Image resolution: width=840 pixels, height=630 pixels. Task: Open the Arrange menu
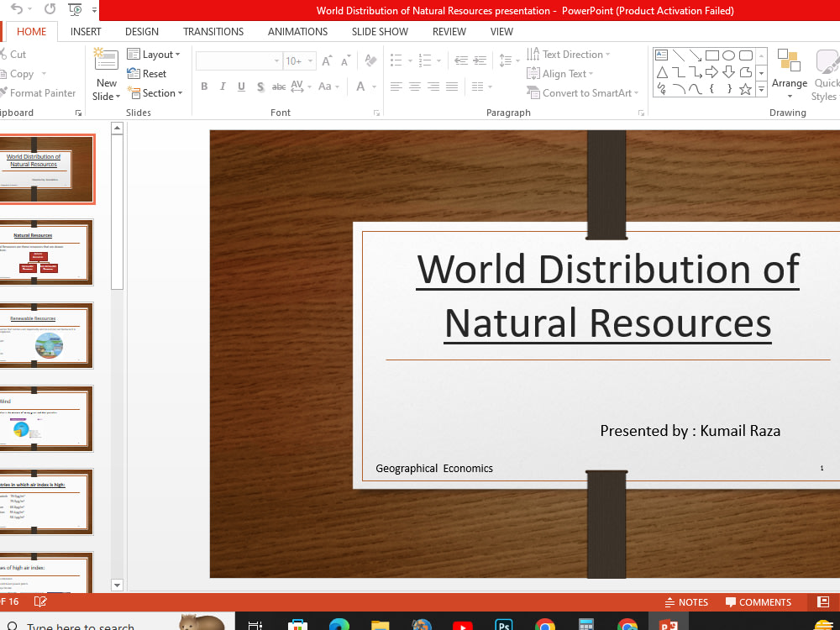(x=789, y=74)
